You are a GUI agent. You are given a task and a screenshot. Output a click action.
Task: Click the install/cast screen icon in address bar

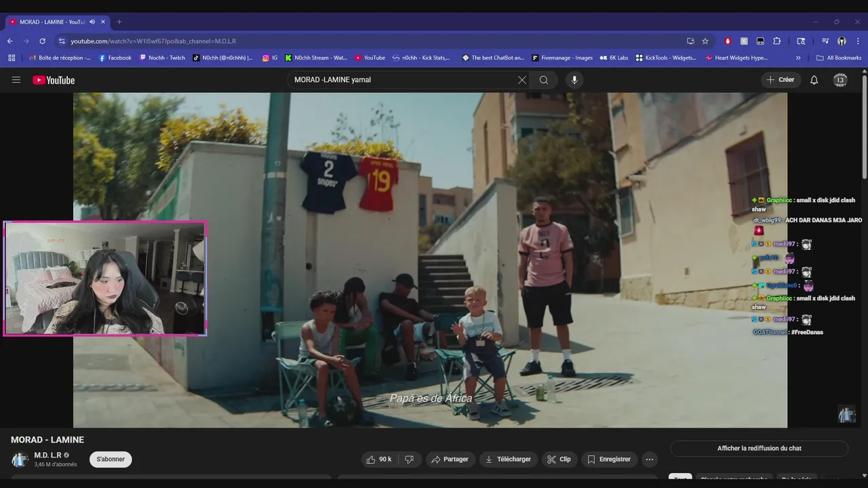(x=690, y=41)
